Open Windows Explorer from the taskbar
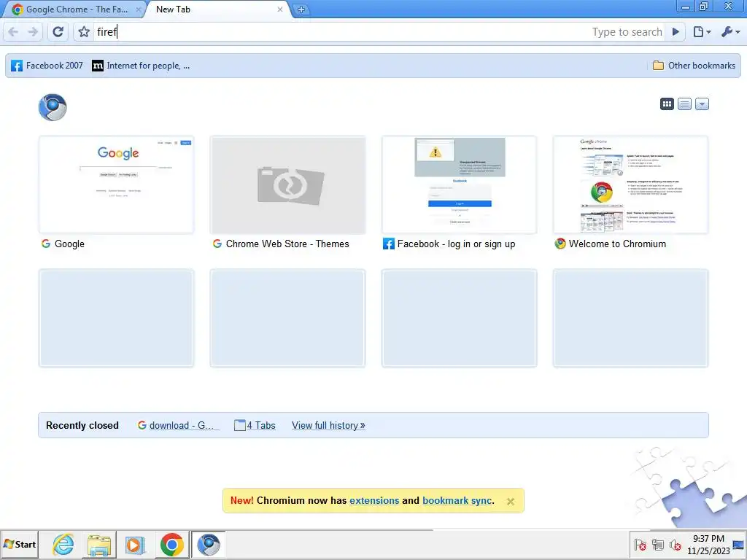The width and height of the screenshot is (747, 560). (99, 544)
